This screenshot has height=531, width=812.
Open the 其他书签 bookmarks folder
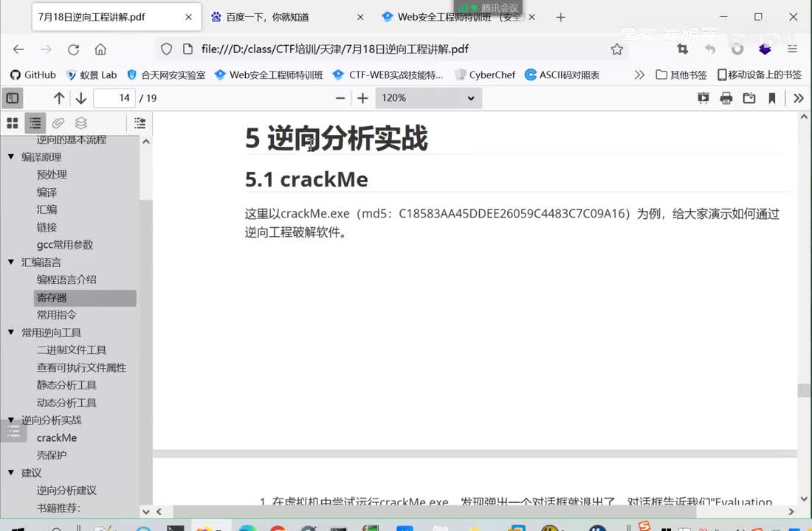[681, 74]
